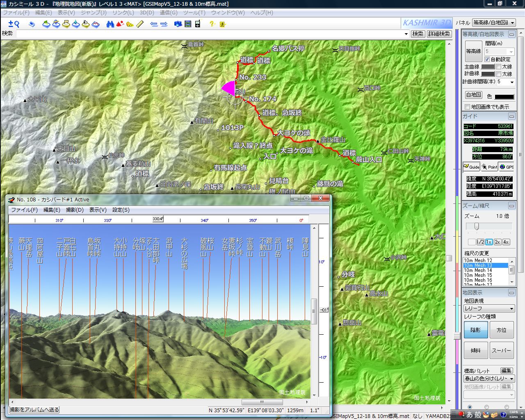Image resolution: width=525 pixels, height=420 pixels.
Task: Check 地図画像でも表示 option
Action: [467, 107]
